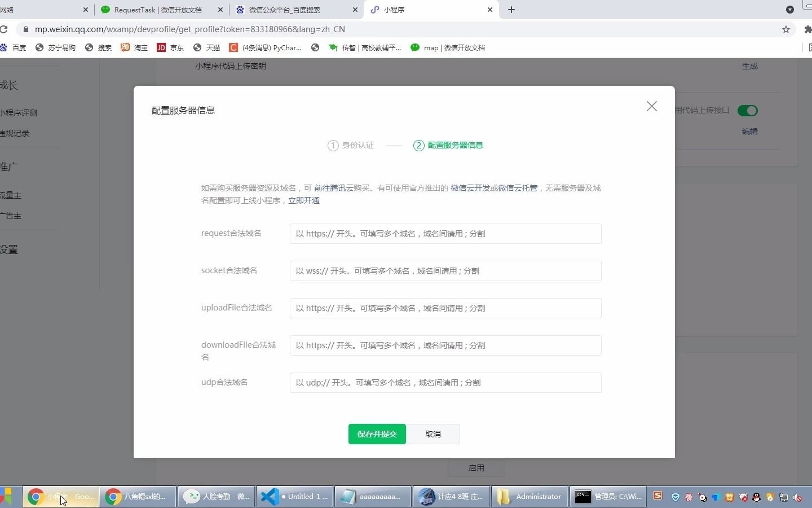Click the 编辑 link in background page
Viewport: 812px width, 508px height.
click(x=750, y=132)
